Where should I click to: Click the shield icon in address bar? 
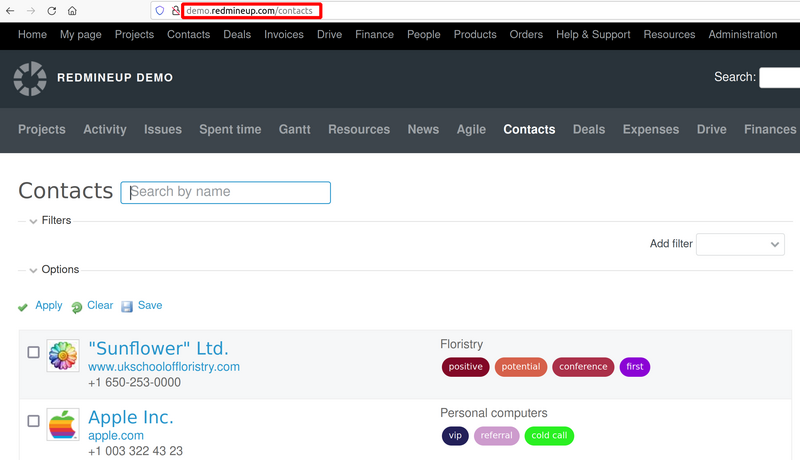159,10
